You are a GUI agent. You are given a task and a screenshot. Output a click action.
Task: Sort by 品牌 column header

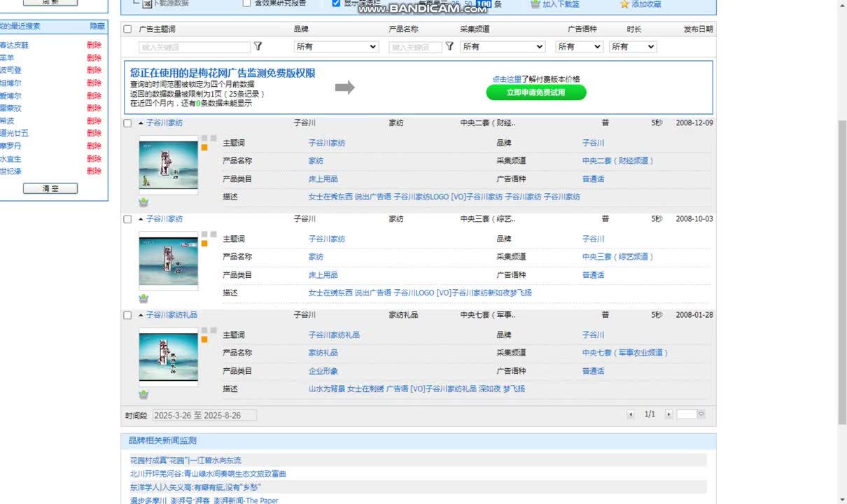pos(301,29)
